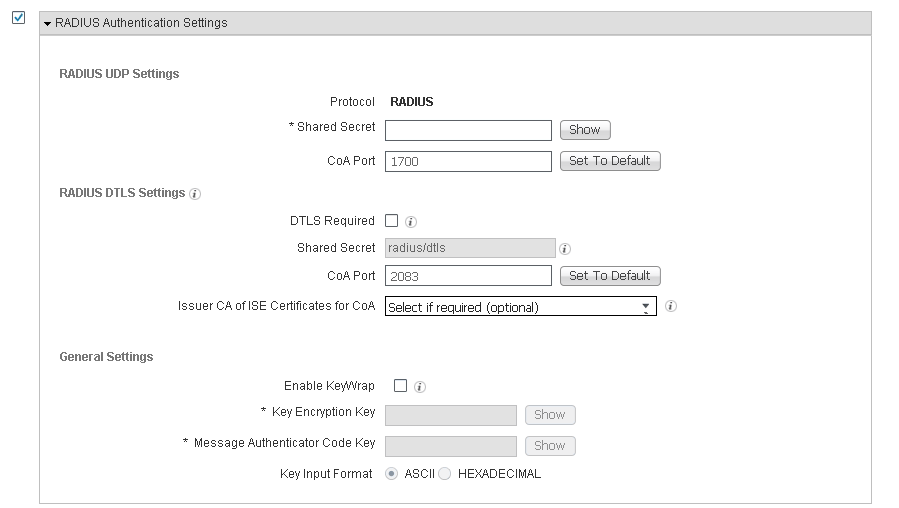899x508 pixels.
Task: Tick the Enable KeyWrap checkbox
Action: tap(400, 385)
